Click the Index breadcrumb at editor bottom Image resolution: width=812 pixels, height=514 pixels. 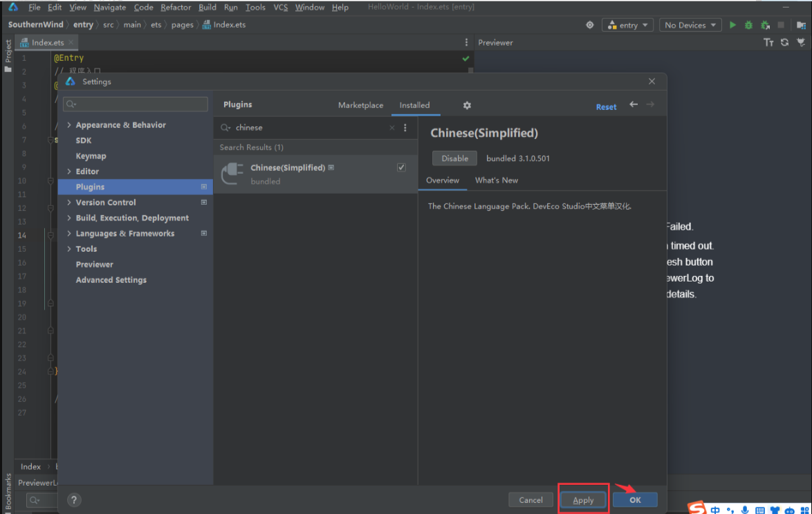coord(30,467)
